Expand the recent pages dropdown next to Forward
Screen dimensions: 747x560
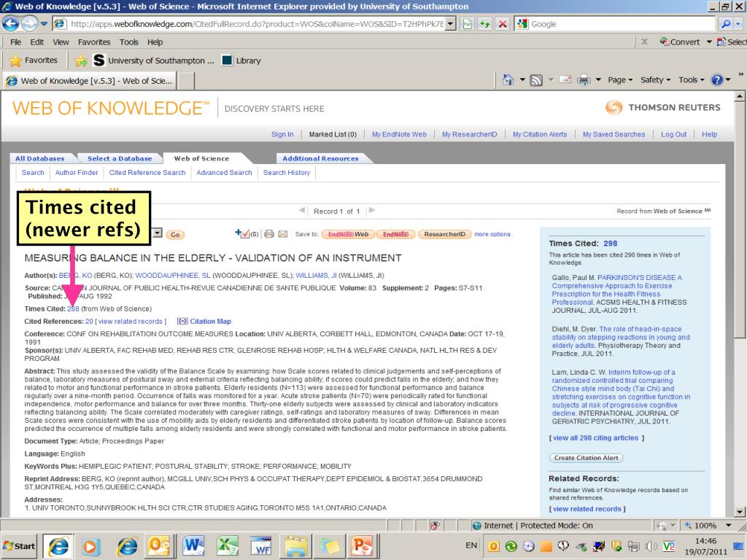(44, 24)
